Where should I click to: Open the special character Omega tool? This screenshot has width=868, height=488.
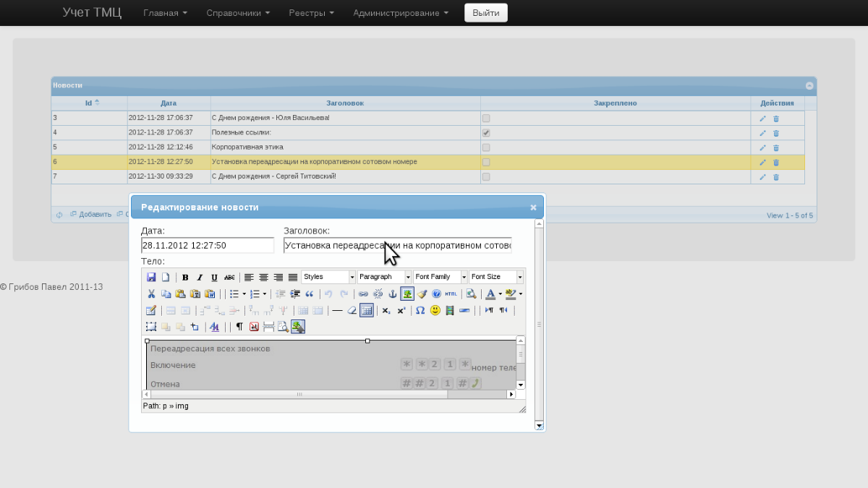point(420,310)
